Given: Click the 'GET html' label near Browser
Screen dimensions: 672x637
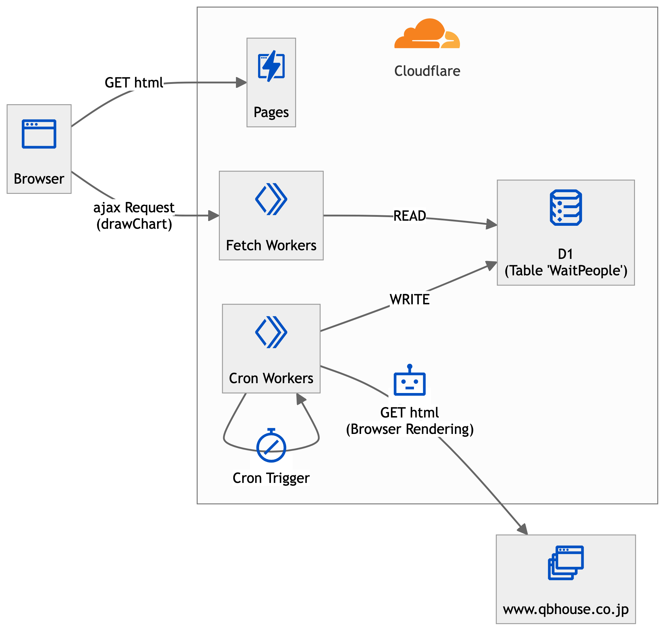Looking at the screenshot, I should (134, 83).
